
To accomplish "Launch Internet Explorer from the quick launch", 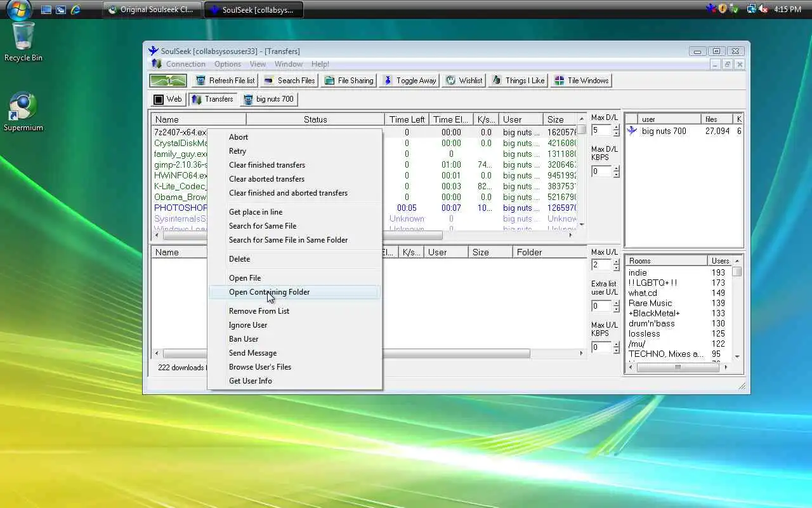I will [x=76, y=10].
